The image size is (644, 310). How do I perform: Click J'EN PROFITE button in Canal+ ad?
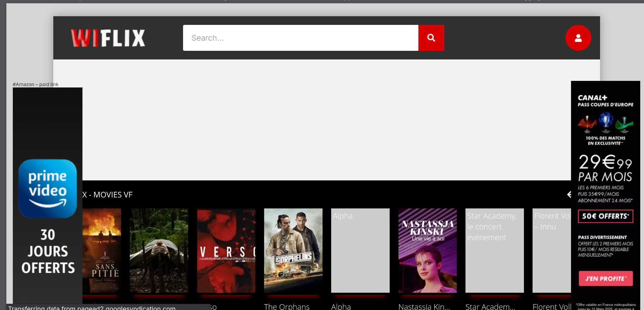pyautogui.click(x=606, y=279)
